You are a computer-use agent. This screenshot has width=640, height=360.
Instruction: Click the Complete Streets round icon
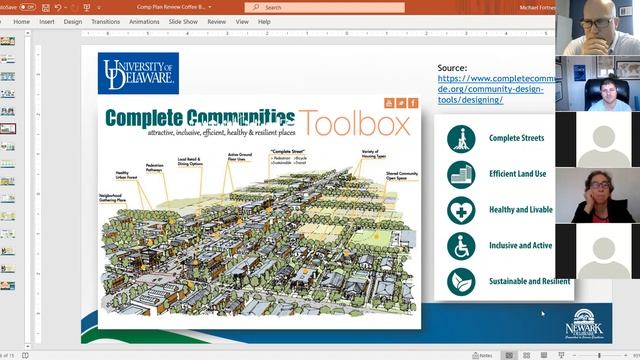pyautogui.click(x=461, y=139)
